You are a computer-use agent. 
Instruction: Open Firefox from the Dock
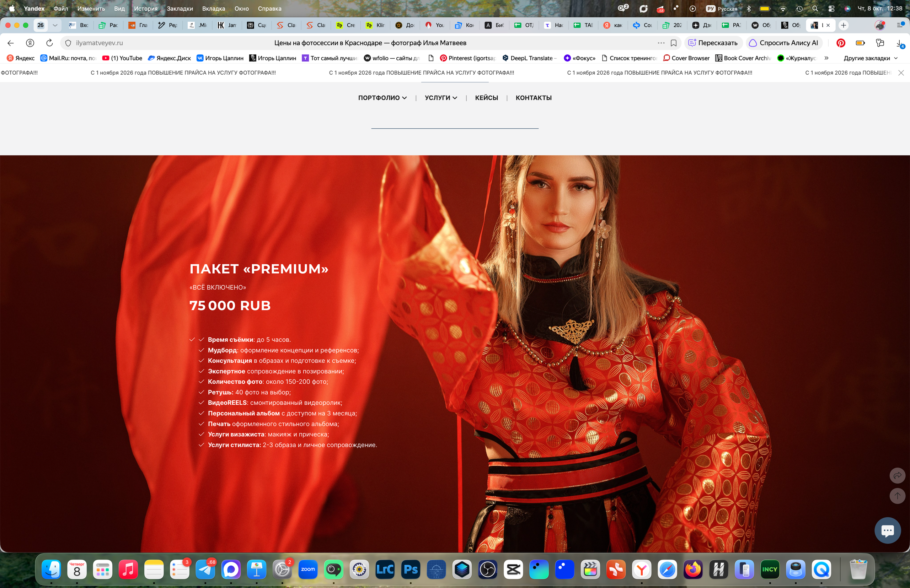pyautogui.click(x=693, y=570)
